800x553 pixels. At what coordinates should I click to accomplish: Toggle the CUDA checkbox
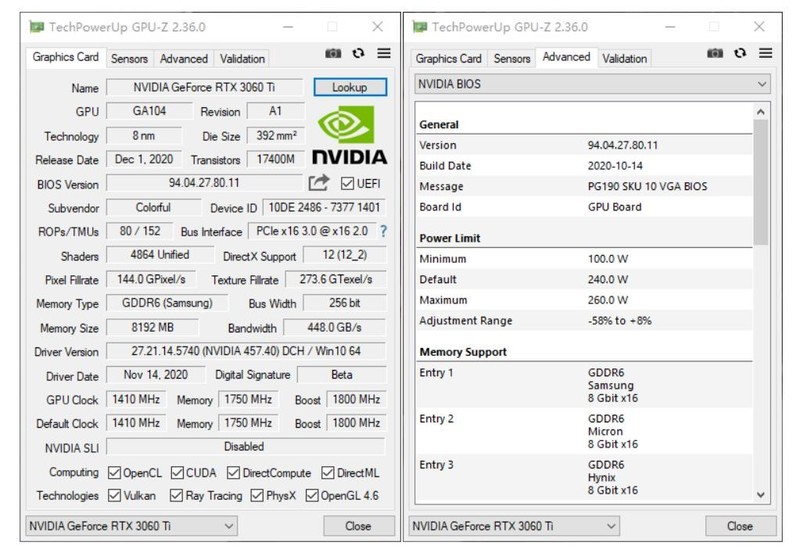(x=177, y=473)
